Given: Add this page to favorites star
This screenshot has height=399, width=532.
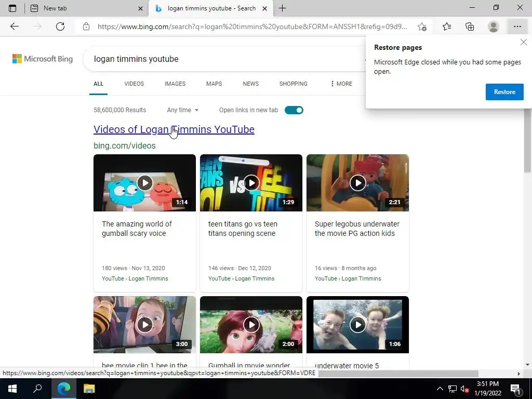Looking at the screenshot, I should coord(422,26).
